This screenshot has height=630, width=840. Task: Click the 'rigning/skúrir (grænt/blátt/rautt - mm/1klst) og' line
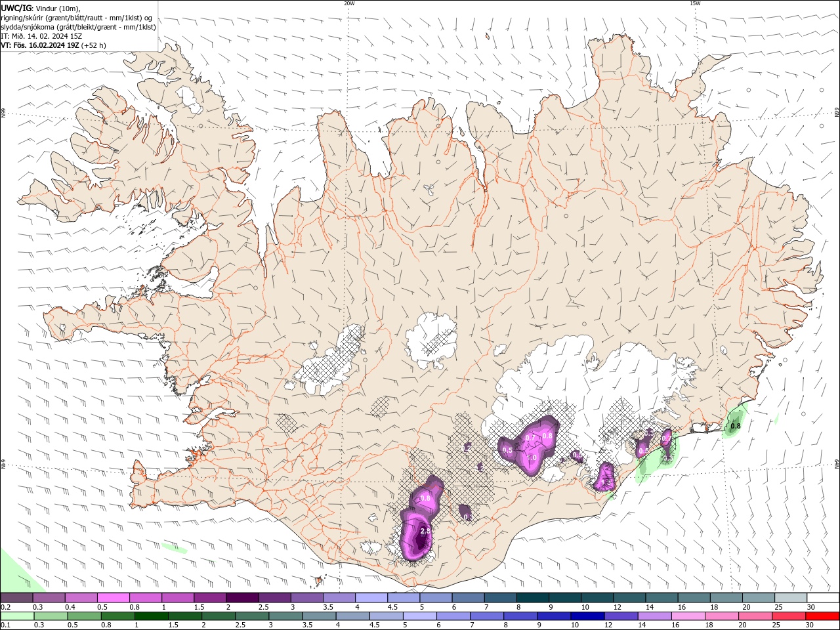(77, 18)
